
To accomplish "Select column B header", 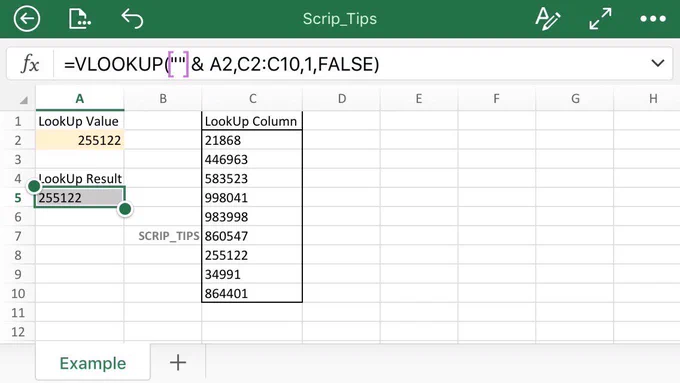I will 163,99.
